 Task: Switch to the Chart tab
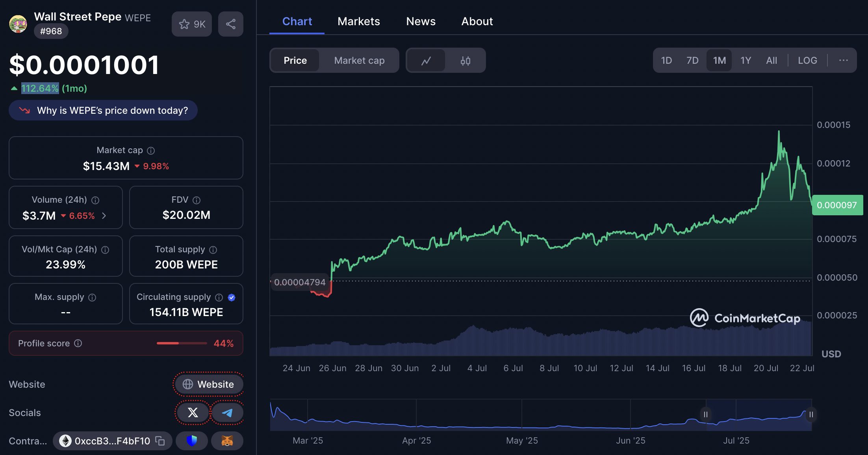tap(297, 21)
